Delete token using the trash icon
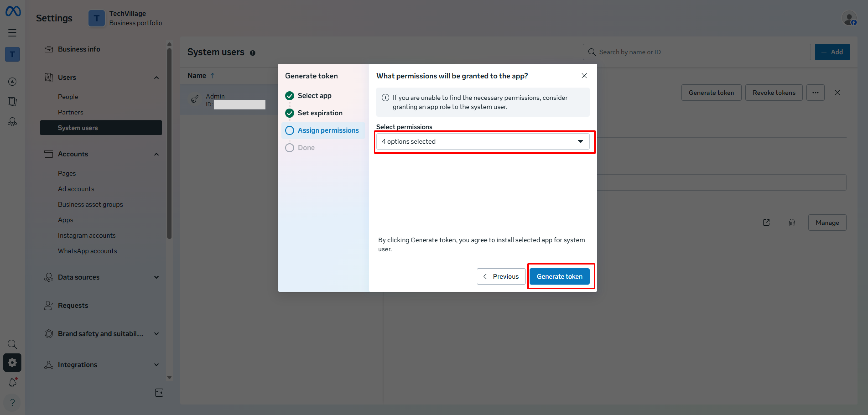Image resolution: width=868 pixels, height=415 pixels. click(x=792, y=222)
